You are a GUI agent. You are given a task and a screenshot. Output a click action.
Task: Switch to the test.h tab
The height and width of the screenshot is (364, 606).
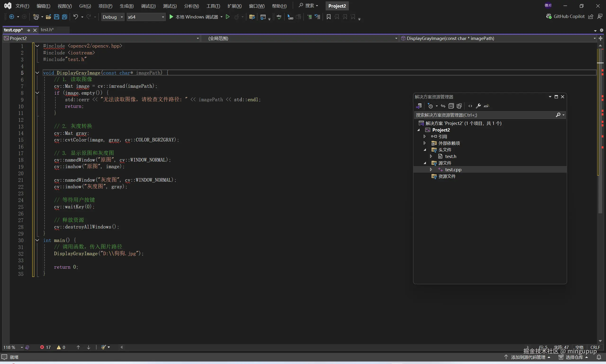47,30
